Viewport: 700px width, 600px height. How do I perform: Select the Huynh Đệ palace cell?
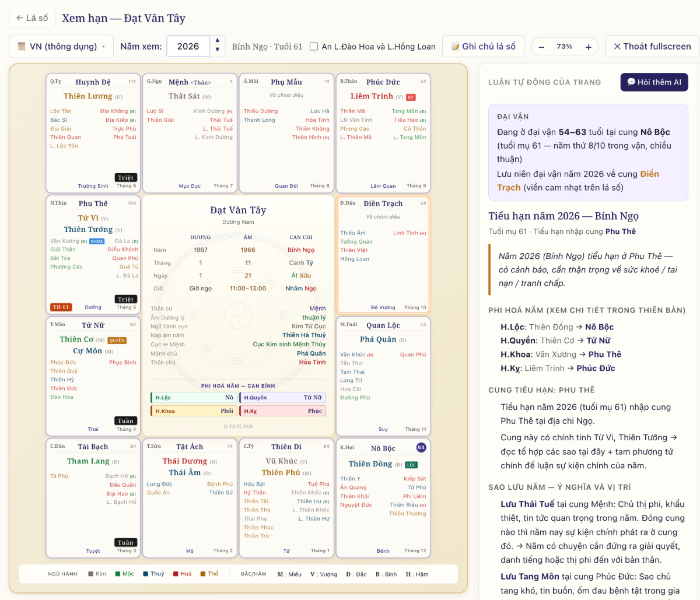click(93, 134)
